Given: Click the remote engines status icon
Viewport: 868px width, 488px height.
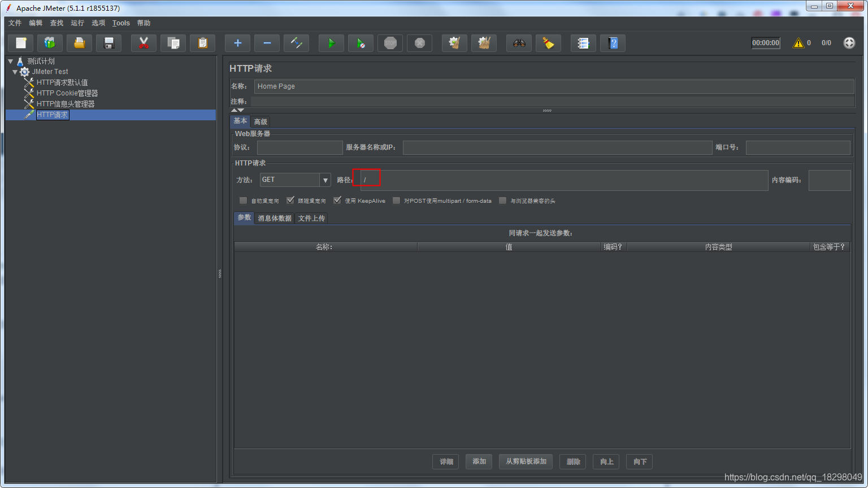Looking at the screenshot, I should tap(849, 43).
